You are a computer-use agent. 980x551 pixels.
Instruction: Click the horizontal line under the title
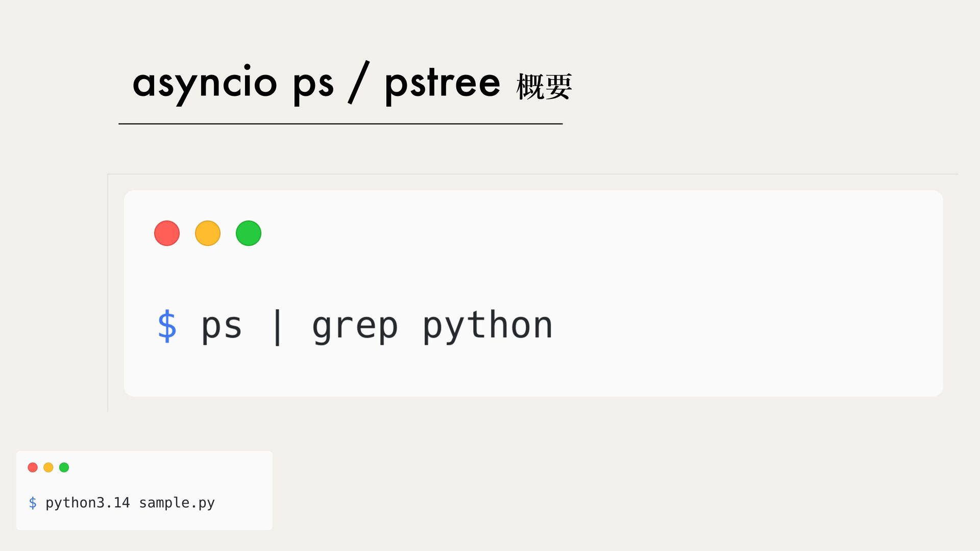[x=340, y=123]
